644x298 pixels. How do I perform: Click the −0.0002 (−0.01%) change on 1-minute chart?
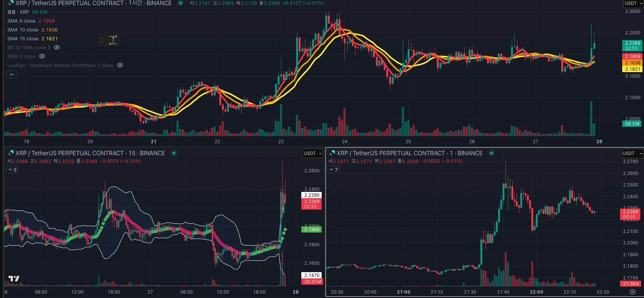442,161
